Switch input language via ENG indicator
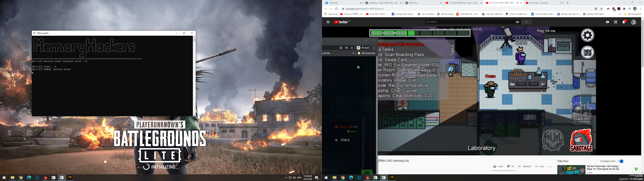 [299, 178]
